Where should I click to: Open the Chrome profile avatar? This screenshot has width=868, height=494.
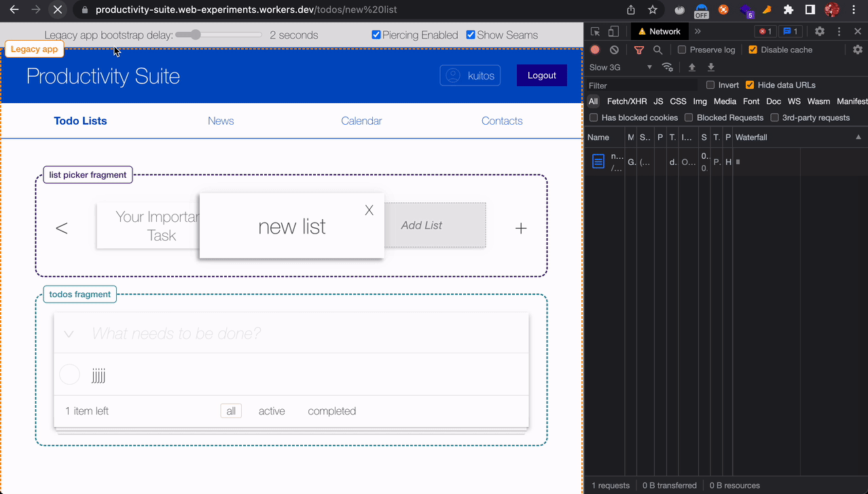(x=832, y=9)
